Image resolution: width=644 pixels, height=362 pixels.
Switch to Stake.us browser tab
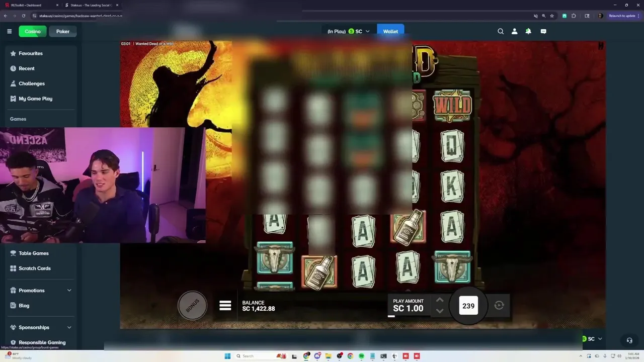pyautogui.click(x=92, y=5)
